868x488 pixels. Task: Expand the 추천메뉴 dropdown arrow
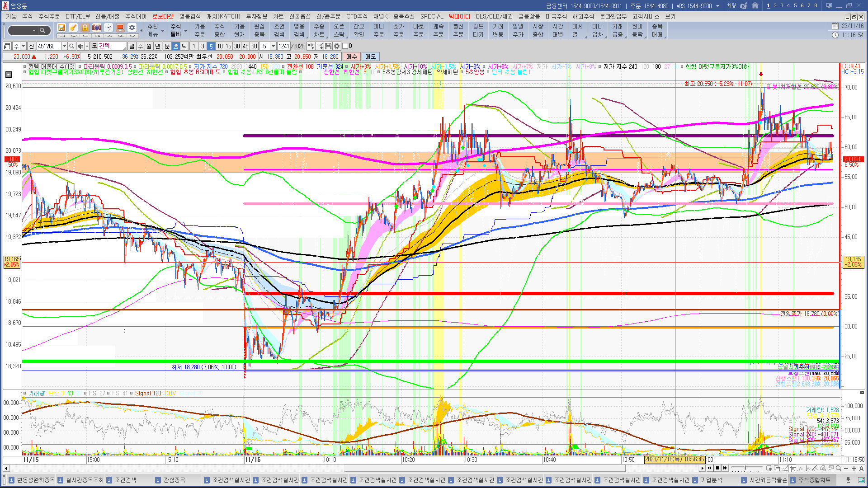pos(162,31)
